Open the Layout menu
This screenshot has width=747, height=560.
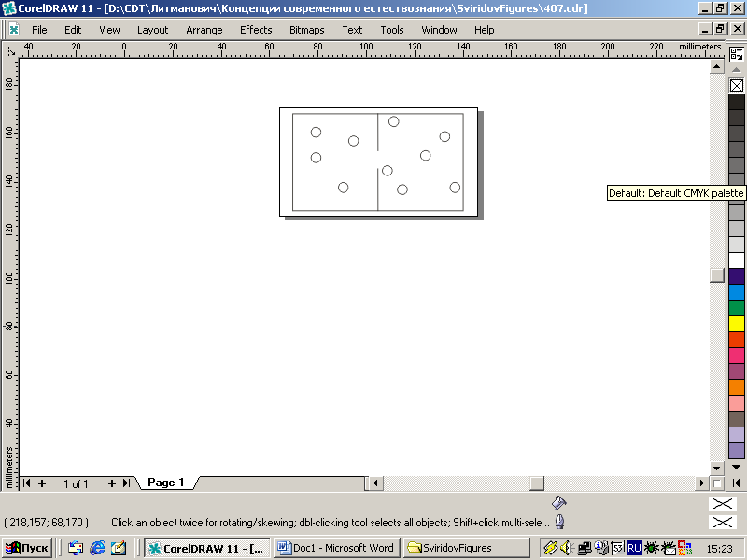(x=152, y=30)
